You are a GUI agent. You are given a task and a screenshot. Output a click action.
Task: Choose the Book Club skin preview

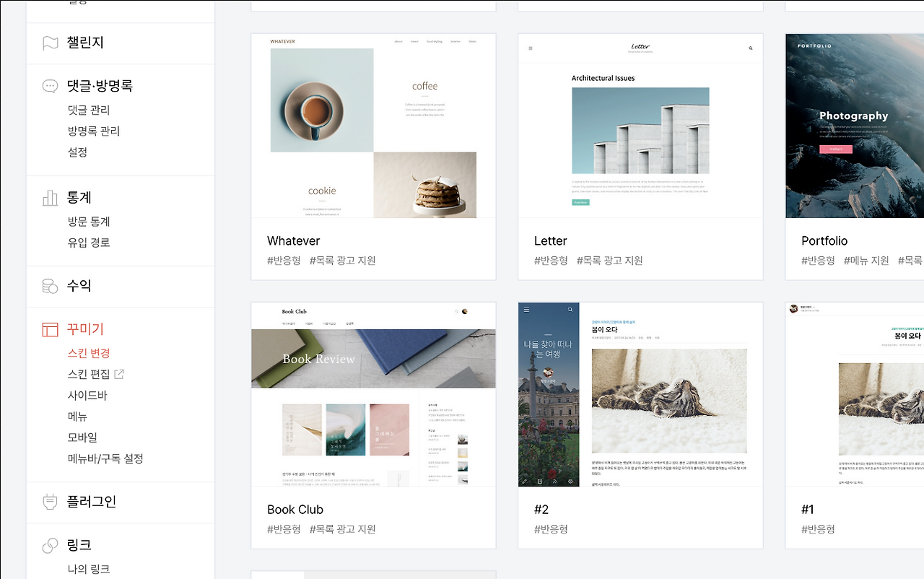point(373,394)
